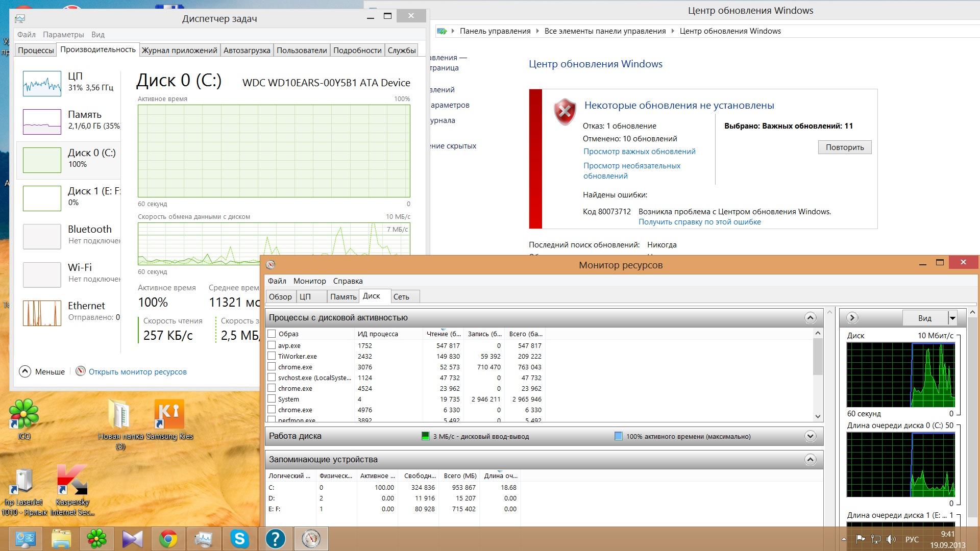
Task: Open the hp LaserJet 1010 desktop shortcut
Action: (24, 492)
